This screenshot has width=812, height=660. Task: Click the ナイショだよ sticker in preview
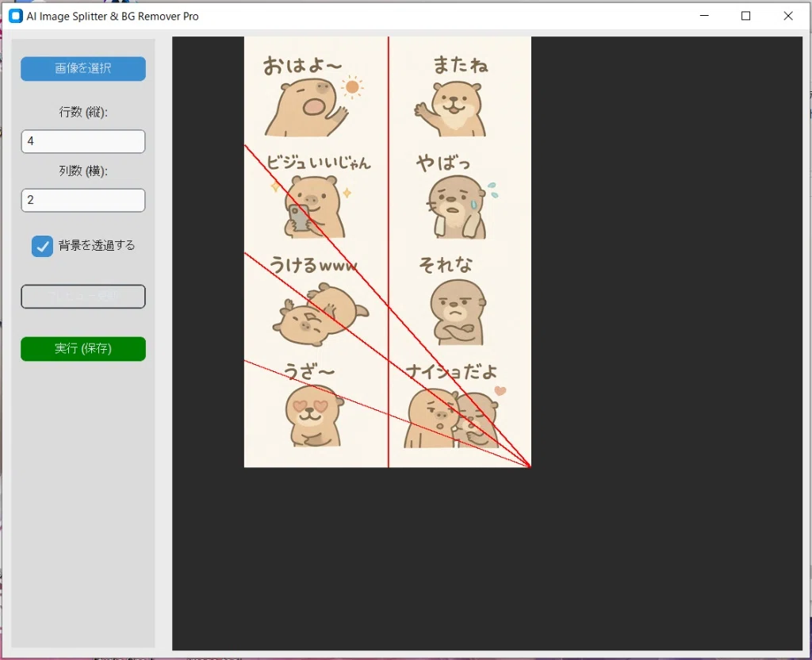pos(454,405)
